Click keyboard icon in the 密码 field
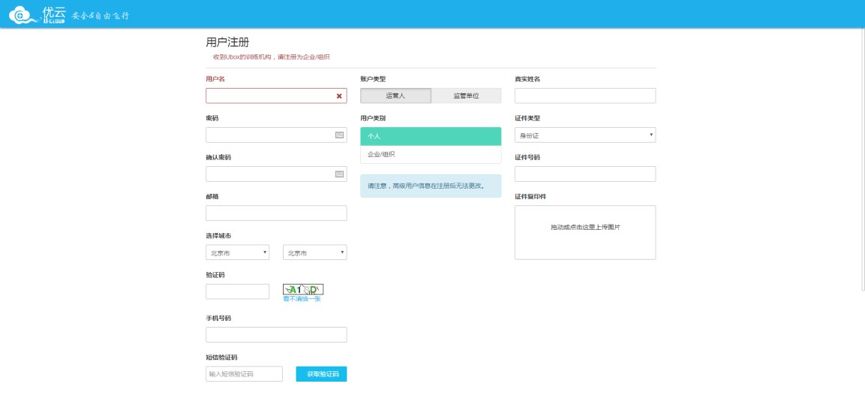Image resolution: width=865 pixels, height=393 pixels. (x=339, y=135)
